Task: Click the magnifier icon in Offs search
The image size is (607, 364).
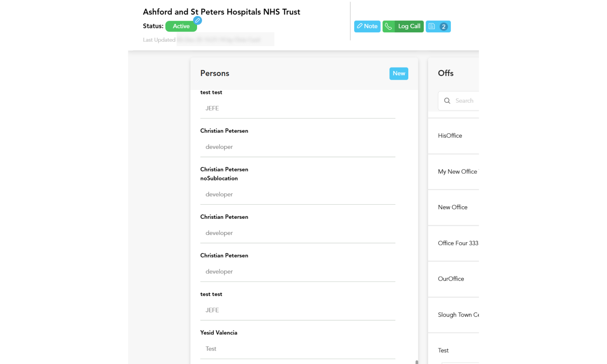Action: tap(447, 101)
